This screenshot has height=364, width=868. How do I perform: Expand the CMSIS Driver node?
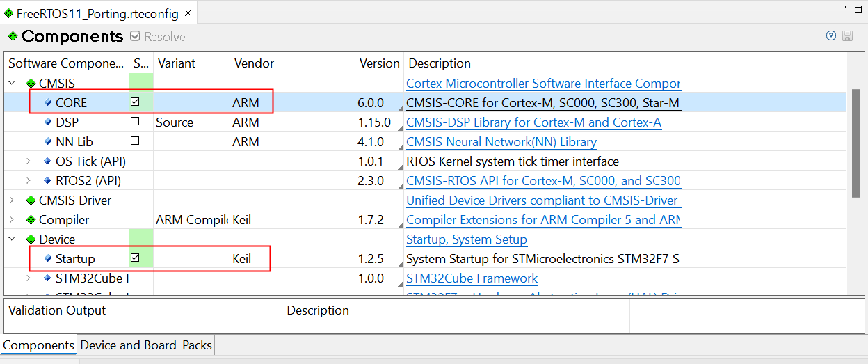(x=12, y=200)
